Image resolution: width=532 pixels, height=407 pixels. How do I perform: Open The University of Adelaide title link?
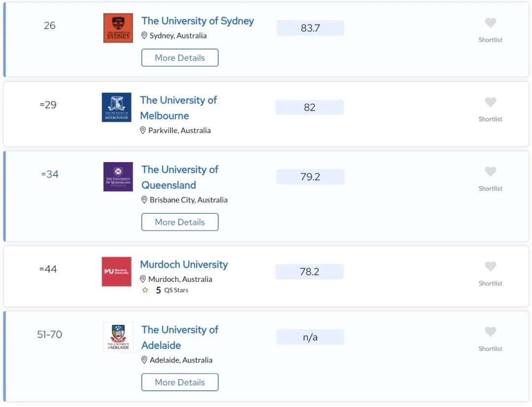point(180,338)
